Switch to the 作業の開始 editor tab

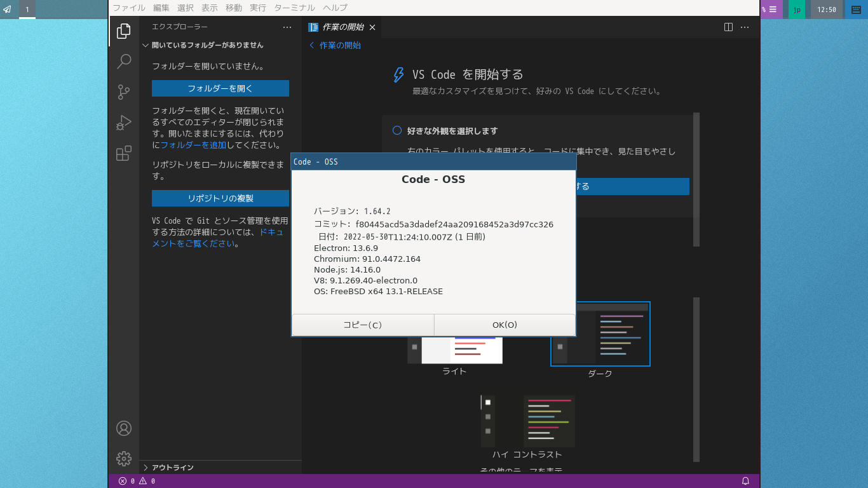click(x=343, y=27)
